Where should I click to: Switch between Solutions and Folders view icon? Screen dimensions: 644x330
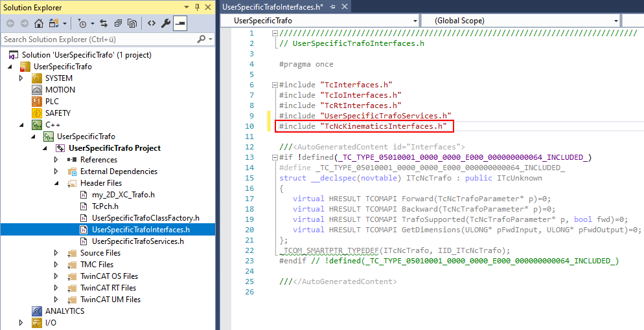(54, 23)
